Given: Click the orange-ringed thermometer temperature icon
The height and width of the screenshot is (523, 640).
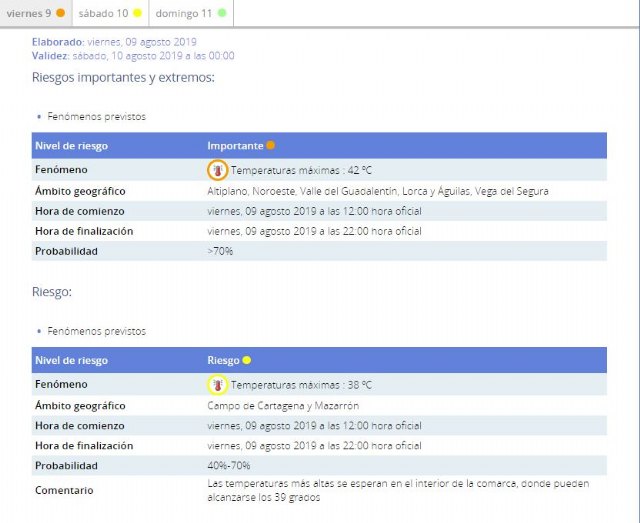Looking at the screenshot, I should pos(217,170).
